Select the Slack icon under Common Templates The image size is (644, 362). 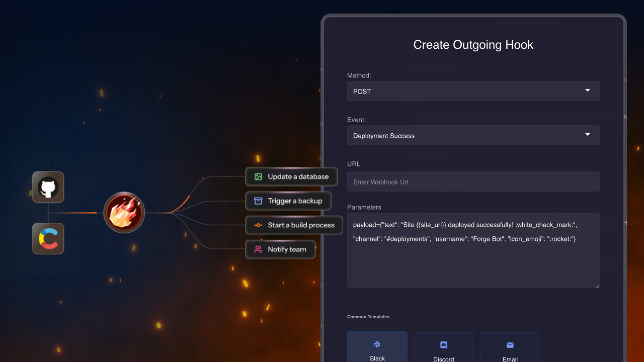click(x=377, y=344)
